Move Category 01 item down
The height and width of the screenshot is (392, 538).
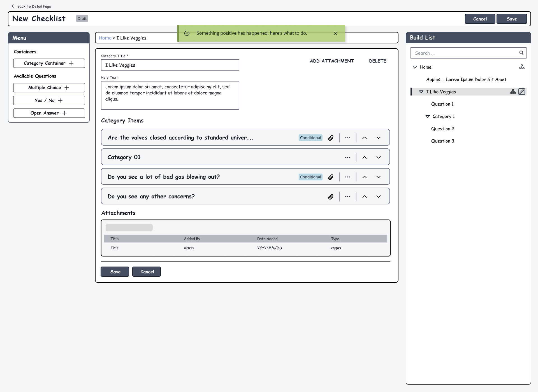point(379,157)
